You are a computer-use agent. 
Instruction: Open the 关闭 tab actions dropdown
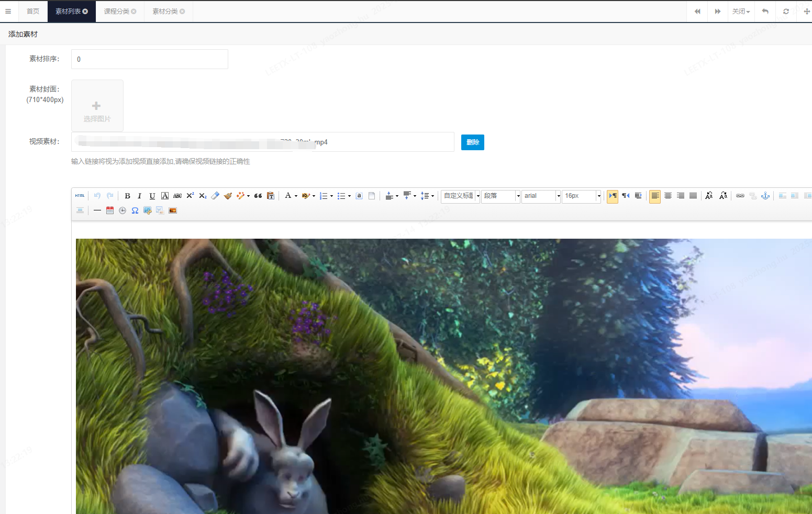tap(741, 12)
